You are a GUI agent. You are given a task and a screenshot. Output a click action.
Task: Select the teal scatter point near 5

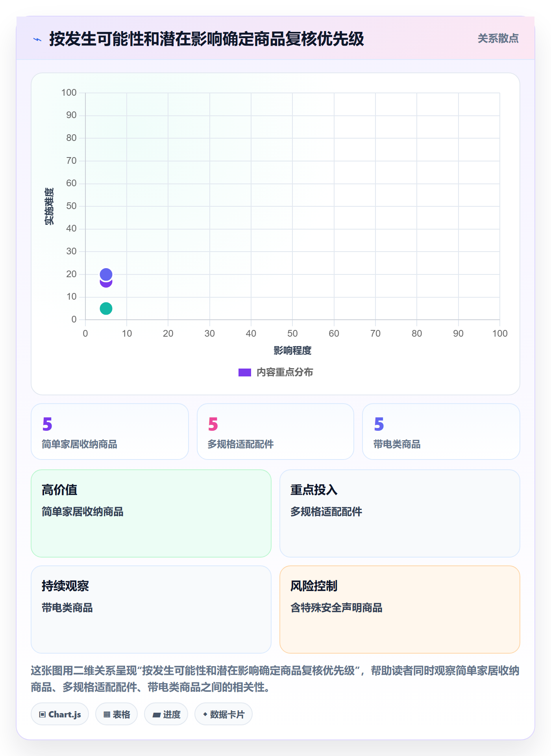106,308
